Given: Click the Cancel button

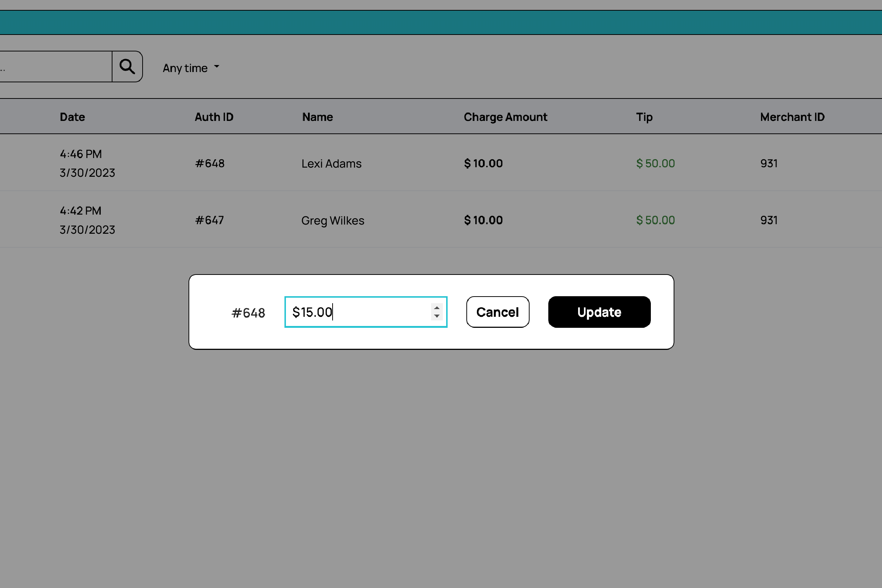Looking at the screenshot, I should click(497, 312).
